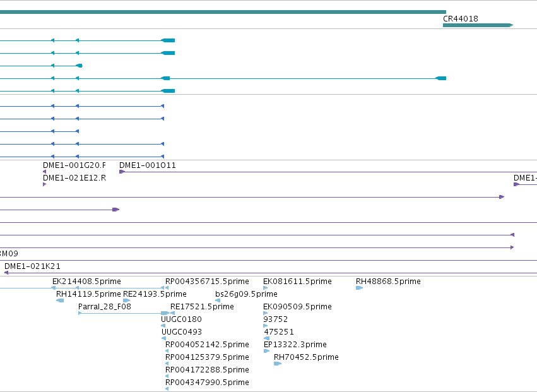Image resolution: width=537 pixels, height=392 pixels.
Task: Click the first transcript's right-end exon box
Action: (168, 40)
